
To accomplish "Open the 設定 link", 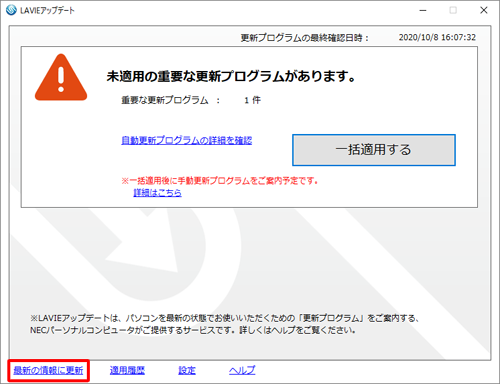I will click(x=187, y=370).
